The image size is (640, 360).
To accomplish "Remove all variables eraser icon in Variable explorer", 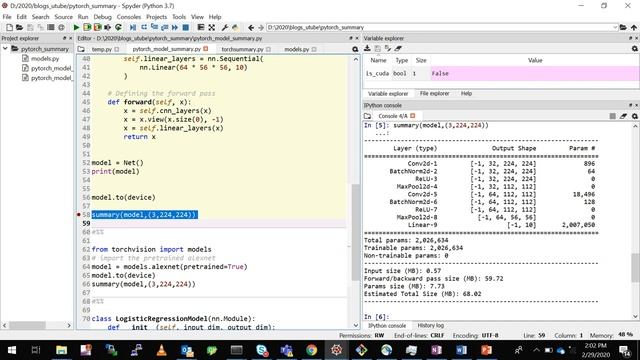I will (398, 49).
